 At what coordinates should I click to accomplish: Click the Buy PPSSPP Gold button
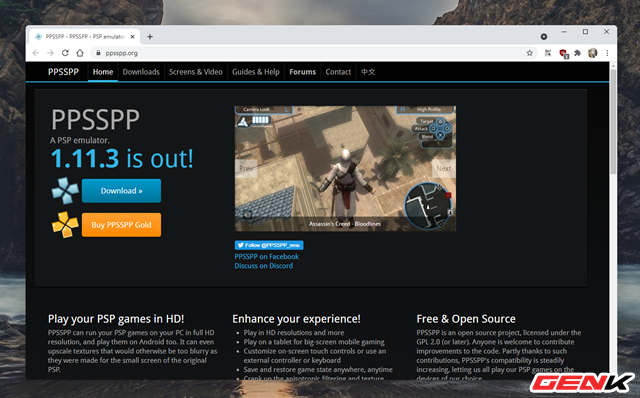click(121, 225)
